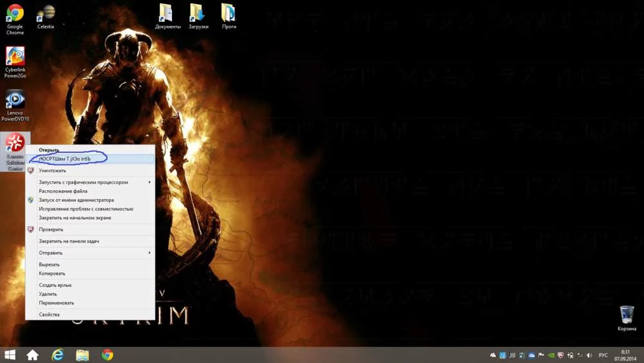
Task: Click the McAfee shield tray icon
Action: point(560,355)
